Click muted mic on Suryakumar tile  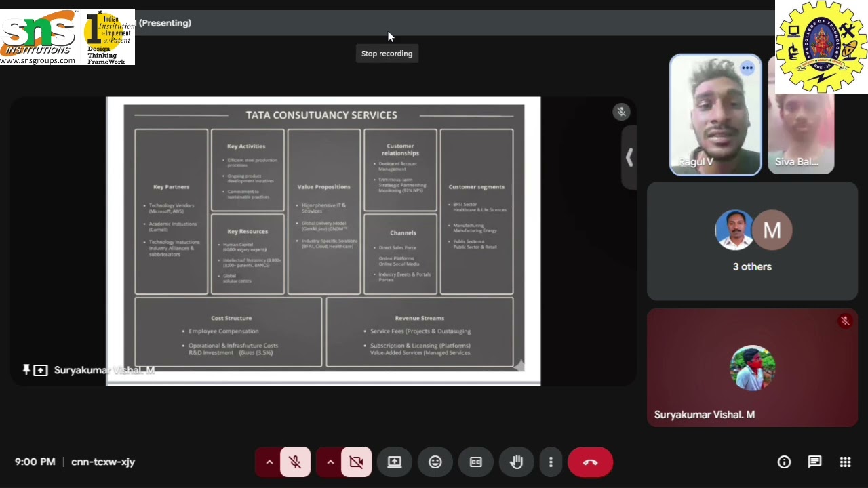coord(845,321)
